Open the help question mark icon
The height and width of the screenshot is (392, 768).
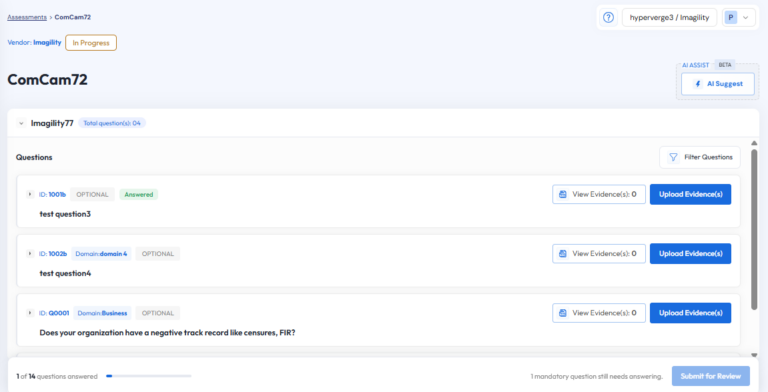608,18
